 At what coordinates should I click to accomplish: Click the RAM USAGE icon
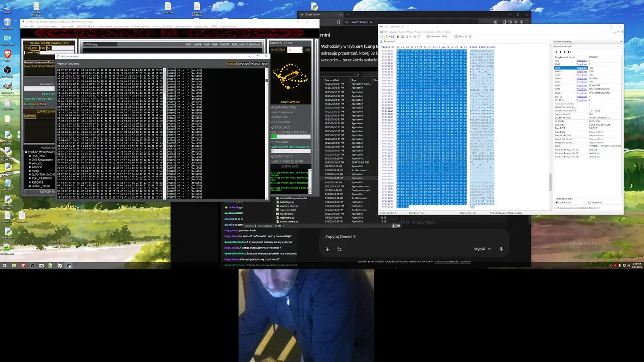coord(272,127)
